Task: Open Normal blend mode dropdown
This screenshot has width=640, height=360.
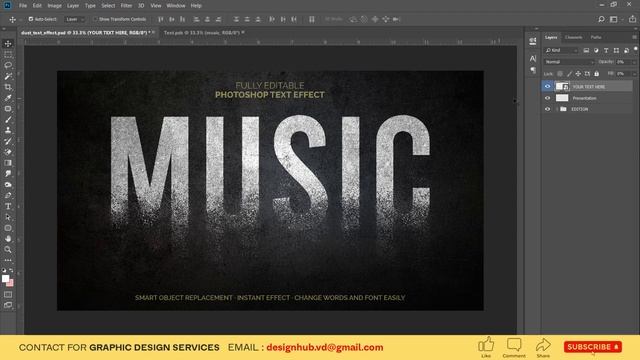Action: point(569,62)
